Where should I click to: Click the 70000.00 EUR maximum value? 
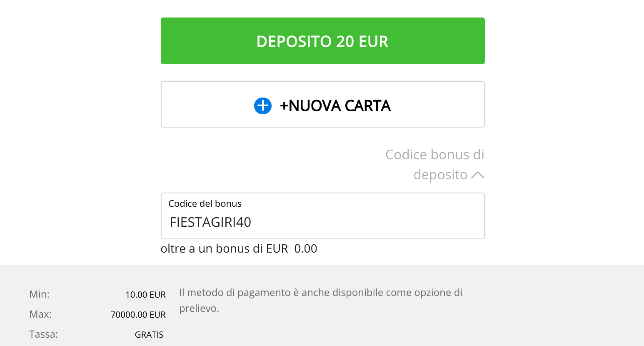(138, 315)
